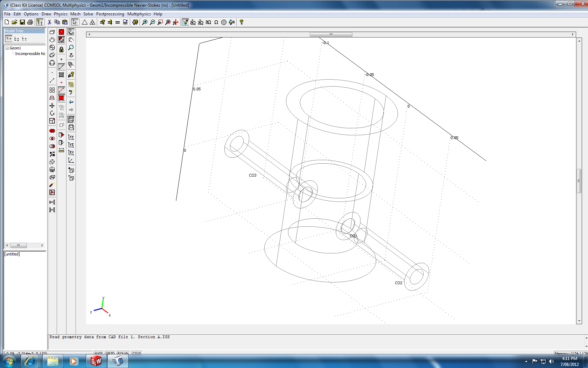Click the canvas horizontal scrollbar right arrow
This screenshot has height=368, width=588.
(573, 34)
